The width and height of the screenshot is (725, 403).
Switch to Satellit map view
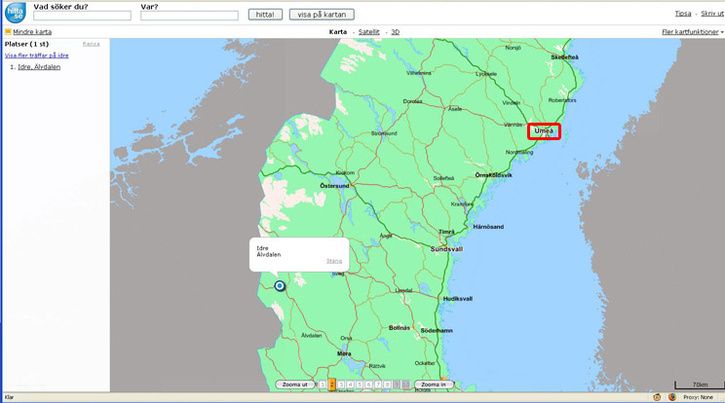(368, 32)
